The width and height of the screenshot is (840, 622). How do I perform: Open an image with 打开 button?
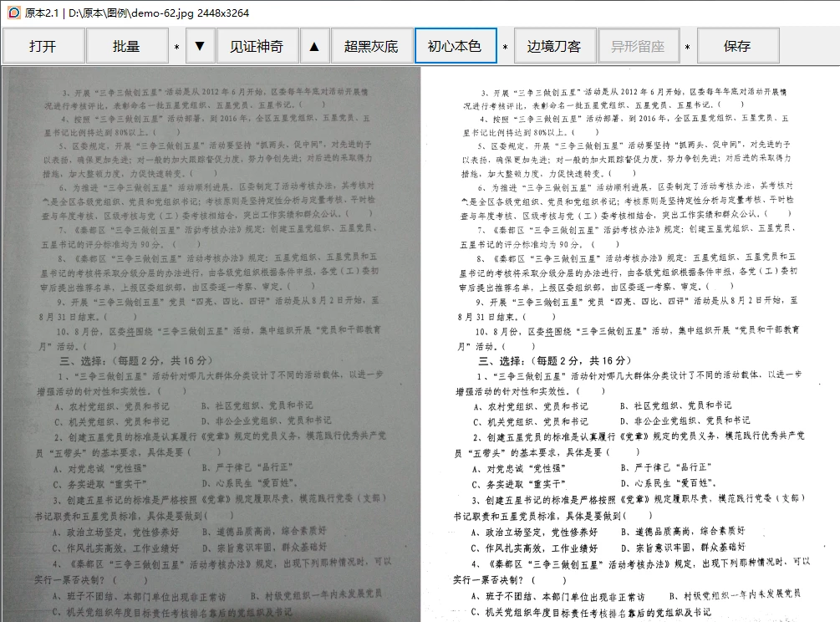(x=43, y=46)
